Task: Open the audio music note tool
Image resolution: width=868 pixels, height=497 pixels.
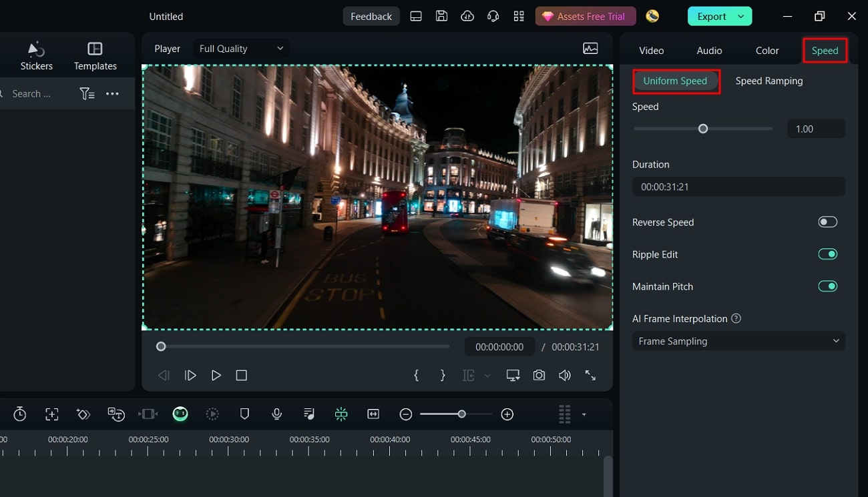Action: 308,414
